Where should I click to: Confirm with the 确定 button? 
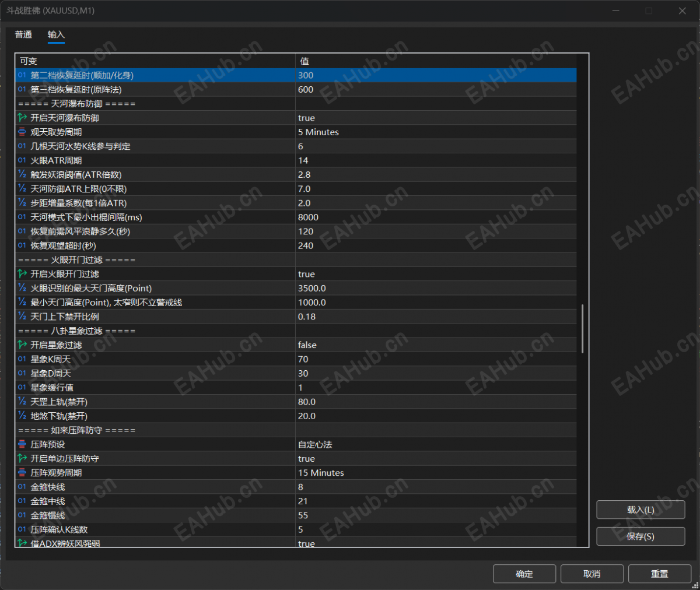pos(524,574)
